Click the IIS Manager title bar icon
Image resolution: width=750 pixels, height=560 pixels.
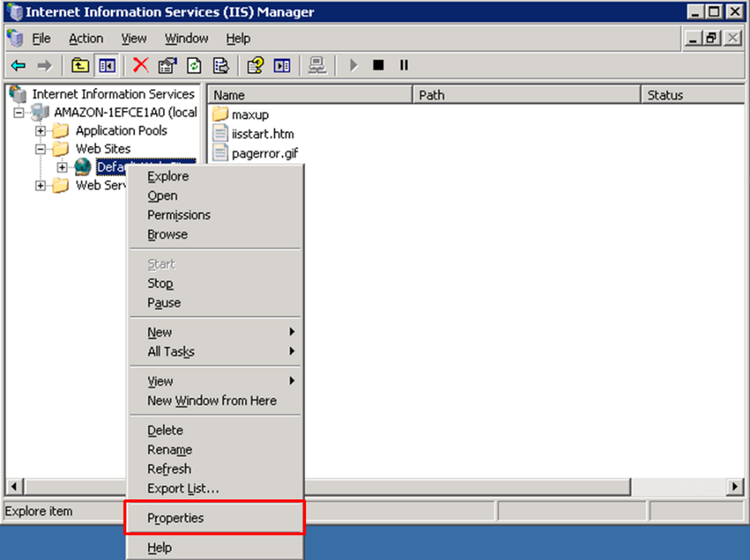pyautogui.click(x=15, y=11)
